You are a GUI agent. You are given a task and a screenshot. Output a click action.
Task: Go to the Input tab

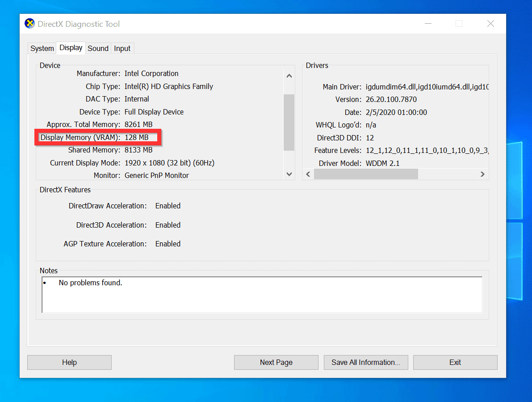[122, 48]
